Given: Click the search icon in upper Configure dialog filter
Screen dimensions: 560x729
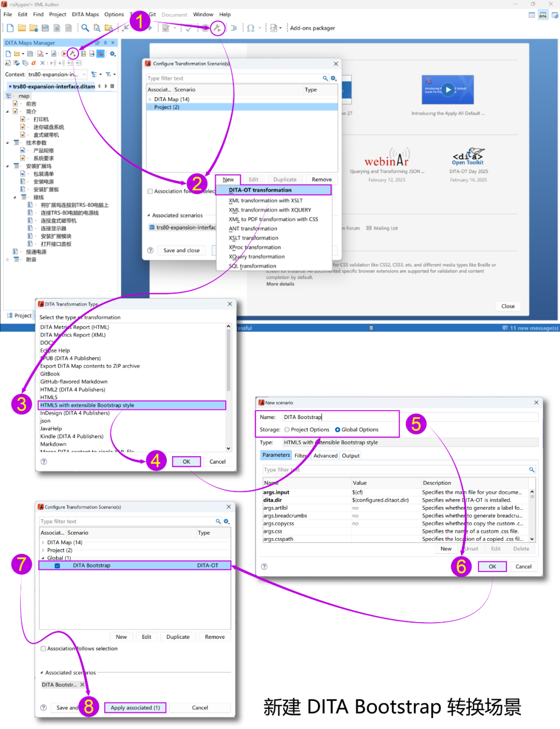Looking at the screenshot, I should tap(325, 78).
